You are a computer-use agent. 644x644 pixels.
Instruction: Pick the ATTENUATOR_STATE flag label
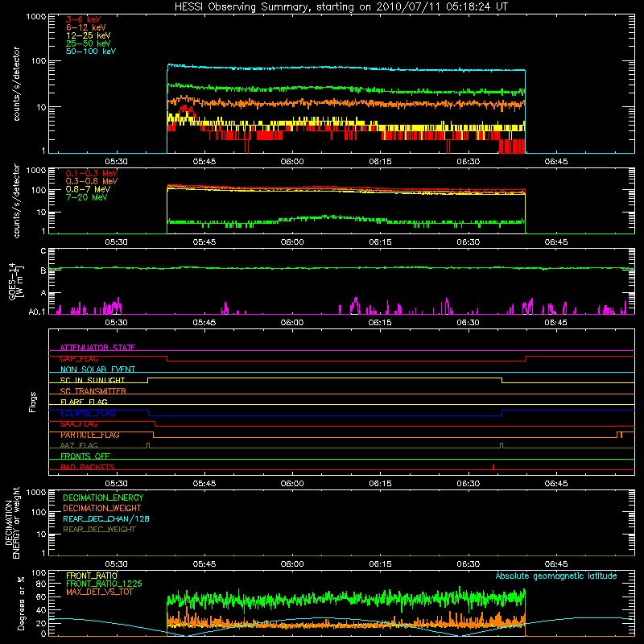(x=97, y=348)
